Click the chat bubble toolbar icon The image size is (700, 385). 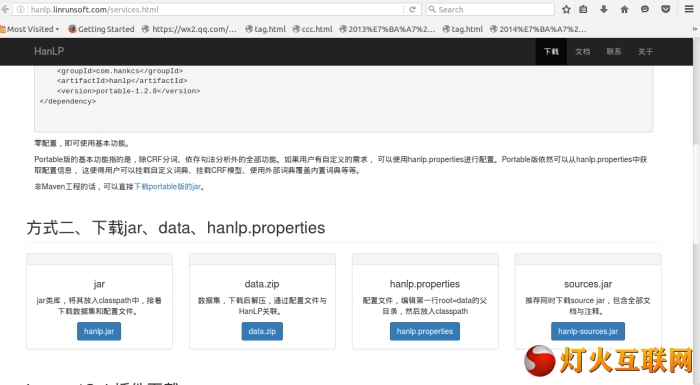[x=645, y=9]
